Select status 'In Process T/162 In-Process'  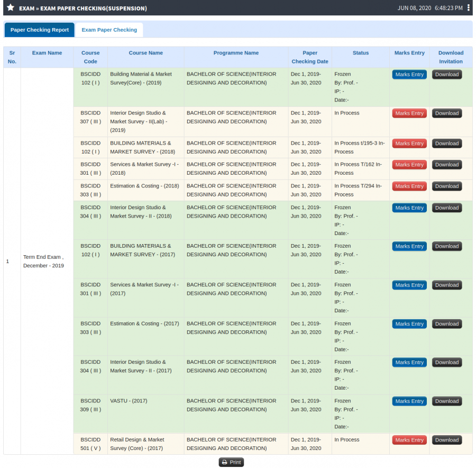pyautogui.click(x=358, y=169)
